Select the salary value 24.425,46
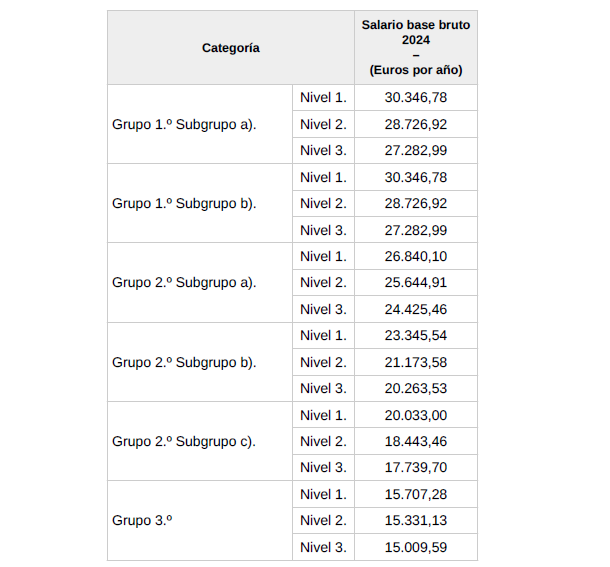Screen dimensions: 610x567 415,309
